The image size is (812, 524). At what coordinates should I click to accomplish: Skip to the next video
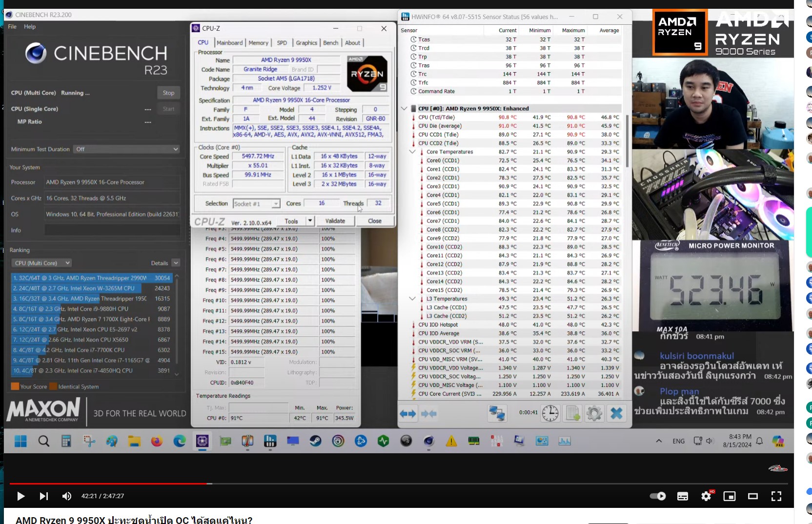pyautogui.click(x=44, y=496)
